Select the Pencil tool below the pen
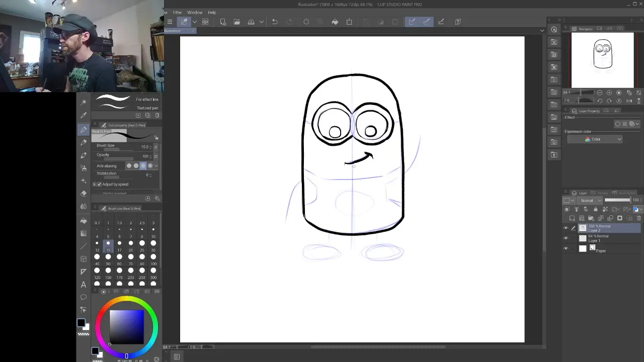 [x=84, y=142]
